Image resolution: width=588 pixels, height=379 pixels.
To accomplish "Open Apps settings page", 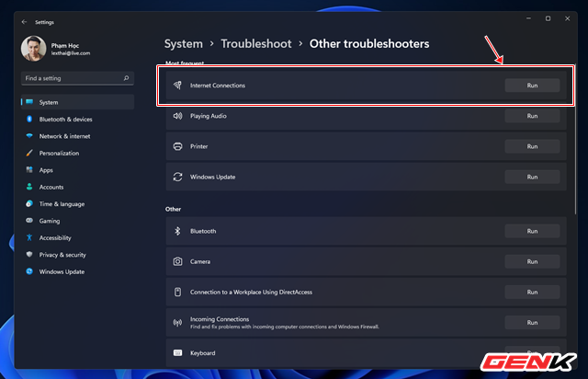I will click(77, 170).
